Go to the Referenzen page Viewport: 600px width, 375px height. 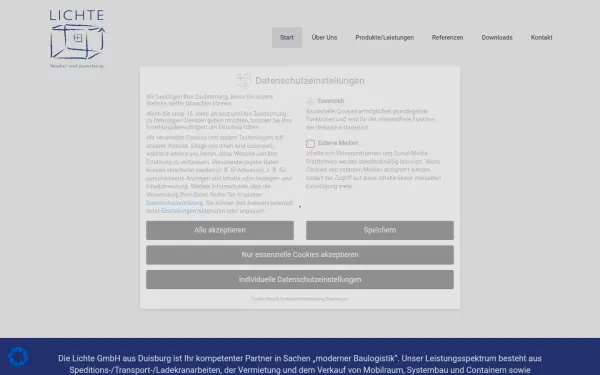coord(447,38)
